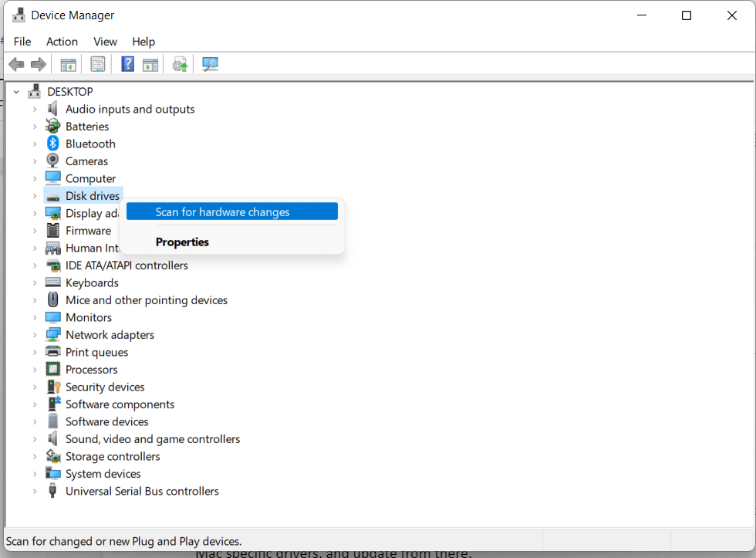Click the Firmware category icon

click(x=53, y=230)
